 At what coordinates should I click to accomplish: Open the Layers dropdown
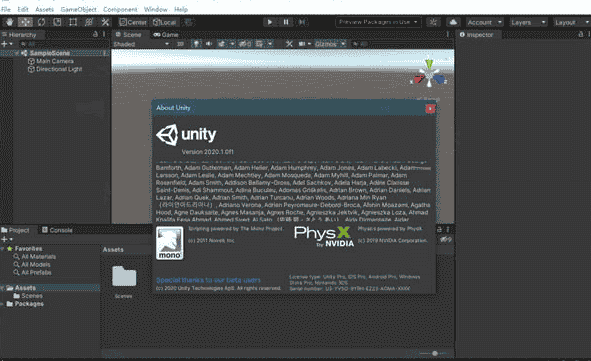pos(528,22)
